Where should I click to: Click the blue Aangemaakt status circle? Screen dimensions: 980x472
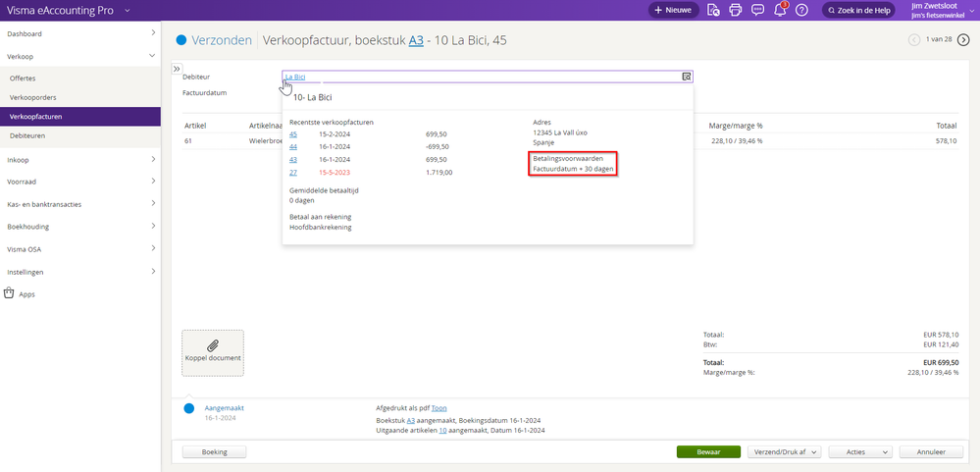188,408
